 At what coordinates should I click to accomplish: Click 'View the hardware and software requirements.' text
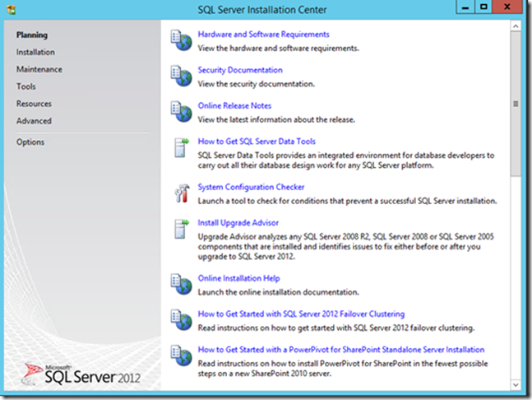(x=278, y=49)
